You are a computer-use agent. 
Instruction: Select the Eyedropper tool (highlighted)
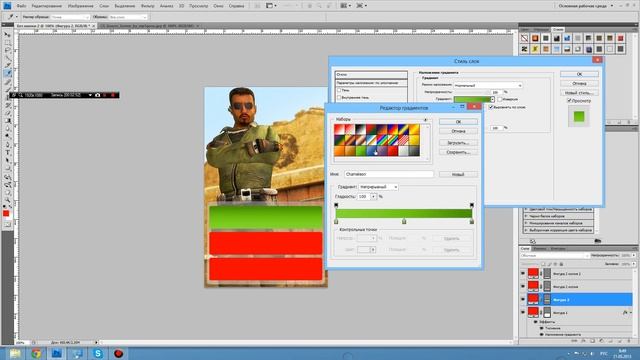pos(7,73)
